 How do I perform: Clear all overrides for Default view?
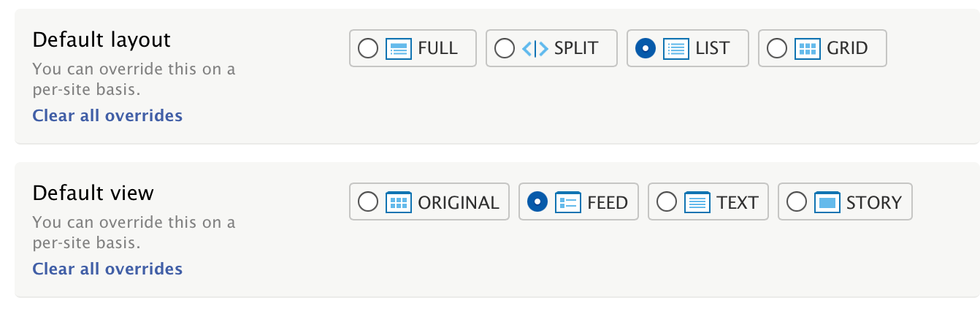point(107,269)
